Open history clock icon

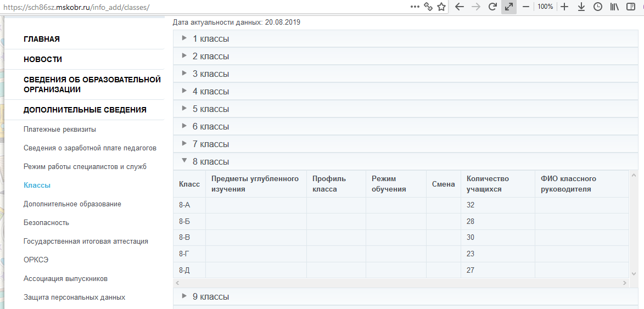click(x=598, y=7)
